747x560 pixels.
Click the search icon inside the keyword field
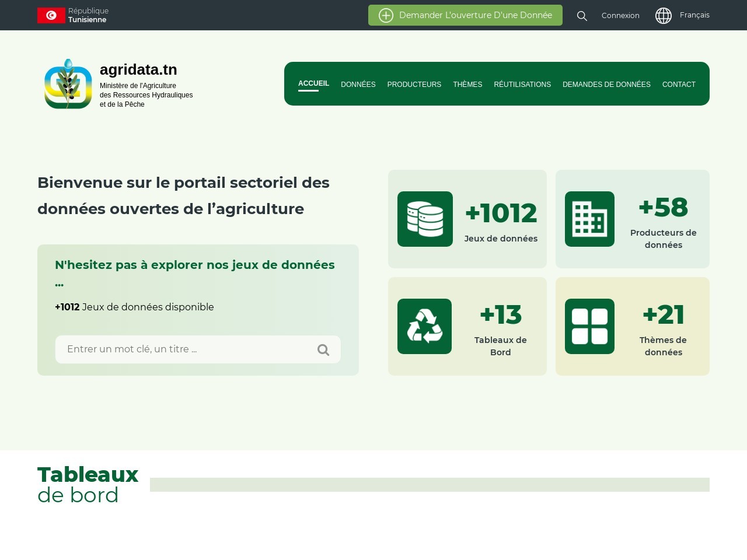323,349
